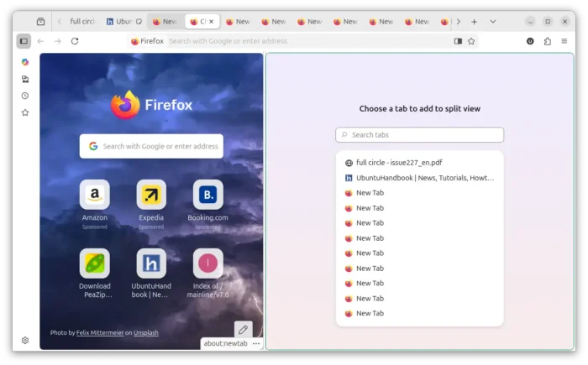Toggle the Firefox sidebar button
The height and width of the screenshot is (365, 588).
click(x=24, y=41)
